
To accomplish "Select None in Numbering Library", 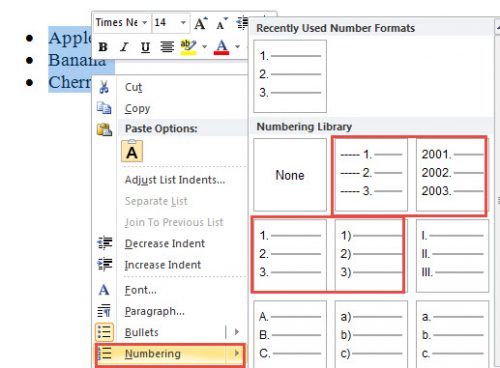I will point(290,175).
